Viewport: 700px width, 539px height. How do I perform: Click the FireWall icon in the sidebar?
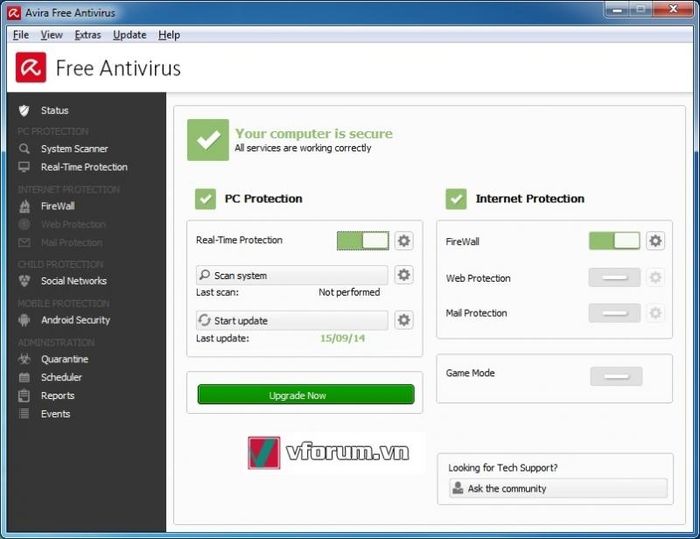pyautogui.click(x=25, y=206)
